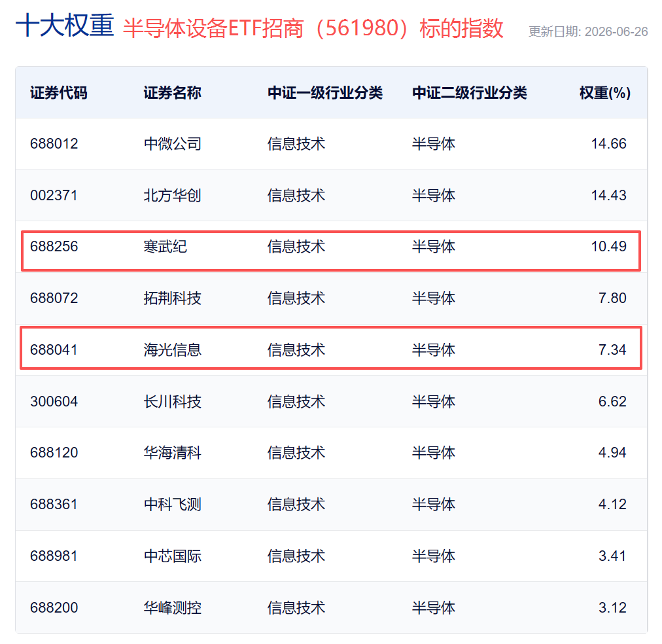This screenshot has width=662, height=644.
Task: Click the red 半导体设备ETF招商 title
Action: click(x=313, y=28)
